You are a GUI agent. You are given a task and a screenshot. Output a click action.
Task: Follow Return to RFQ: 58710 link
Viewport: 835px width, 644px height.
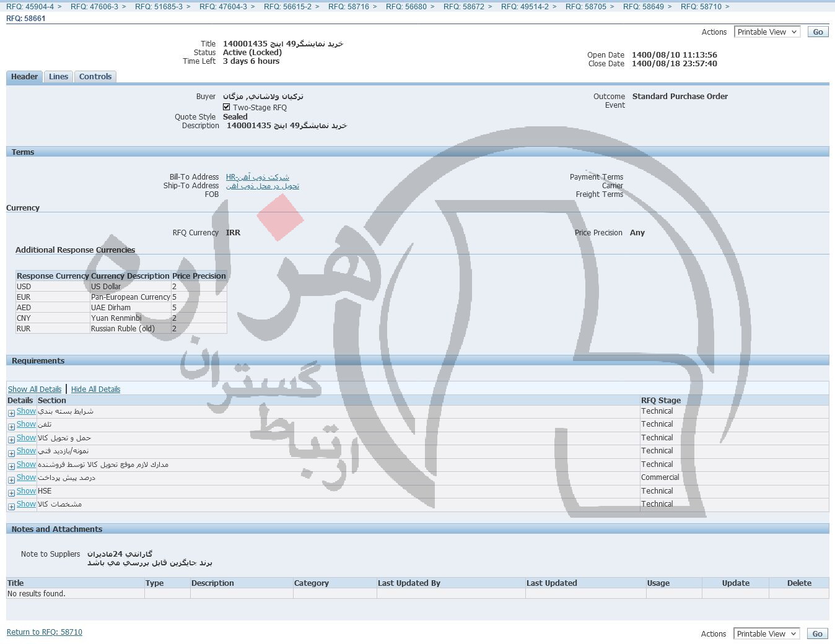[45, 632]
